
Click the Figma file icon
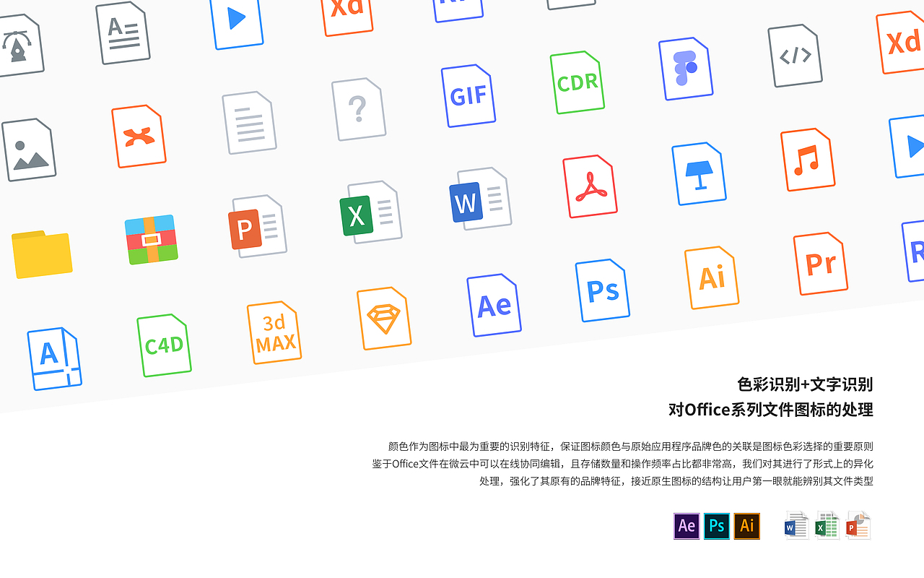(686, 69)
